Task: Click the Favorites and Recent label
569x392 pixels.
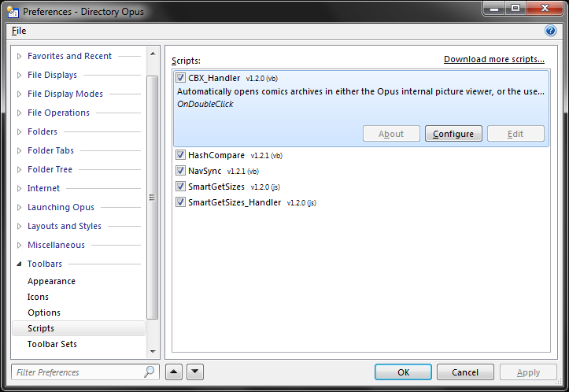Action: coord(70,56)
